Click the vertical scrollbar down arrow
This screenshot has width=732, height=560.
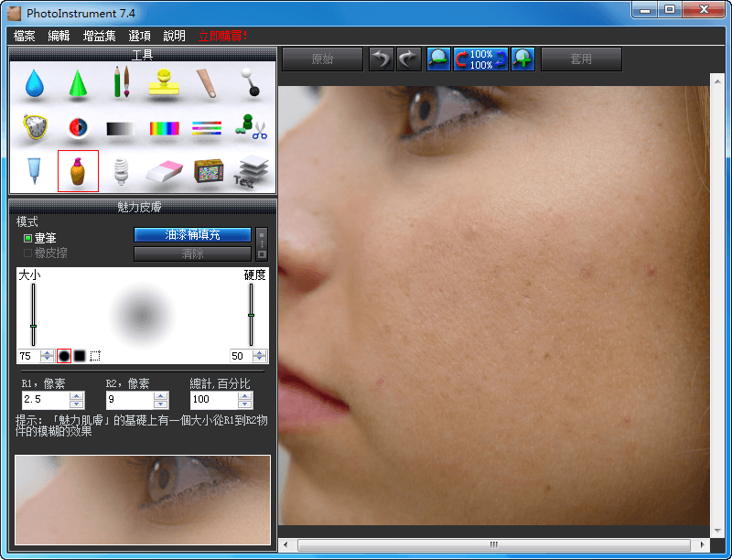[x=717, y=531]
